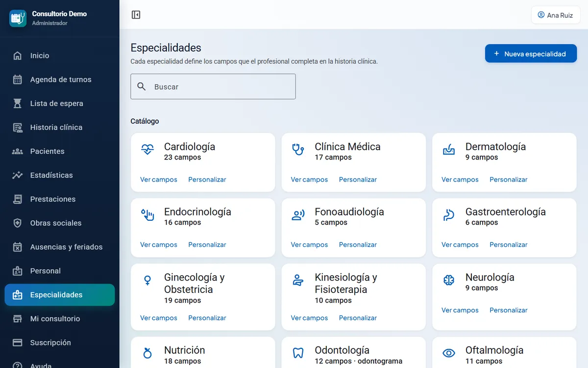
Task: Click the Consultorio Demo logo icon
Action: click(x=18, y=18)
